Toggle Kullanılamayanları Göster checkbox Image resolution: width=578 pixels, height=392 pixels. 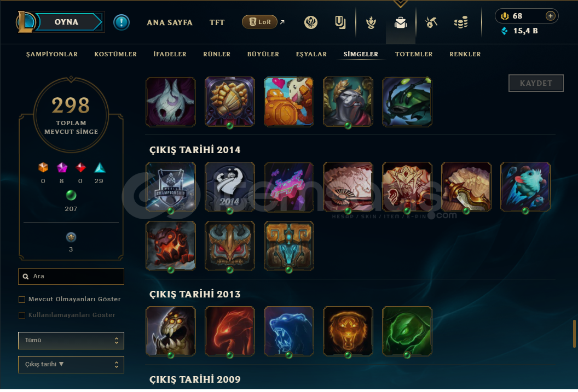[22, 315]
